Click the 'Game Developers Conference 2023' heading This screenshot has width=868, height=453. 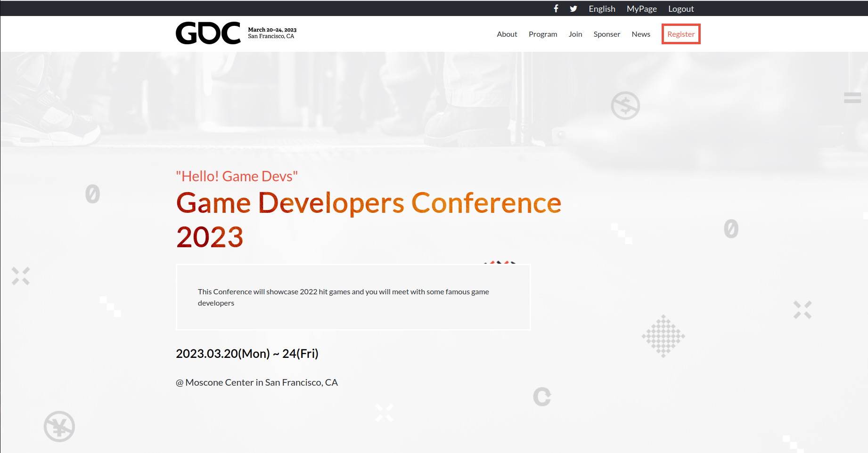pos(368,219)
